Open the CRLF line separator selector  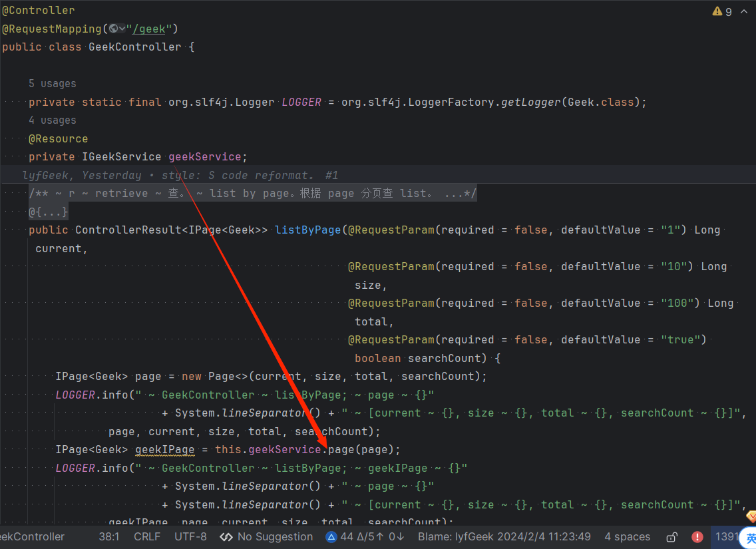coord(146,536)
